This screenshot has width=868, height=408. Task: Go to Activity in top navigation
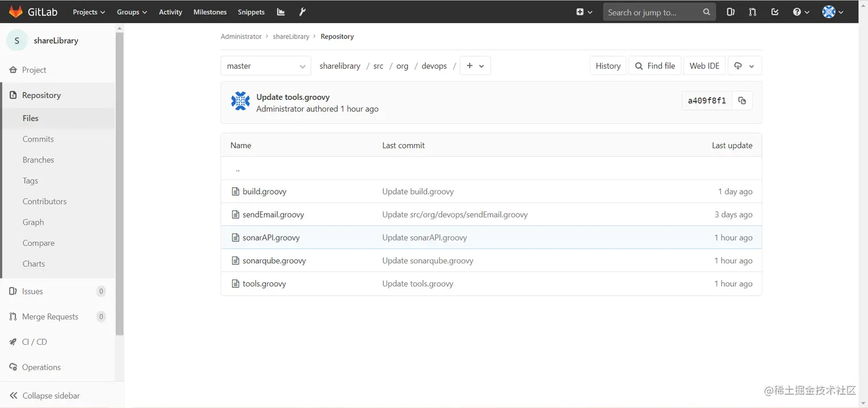[x=170, y=12]
